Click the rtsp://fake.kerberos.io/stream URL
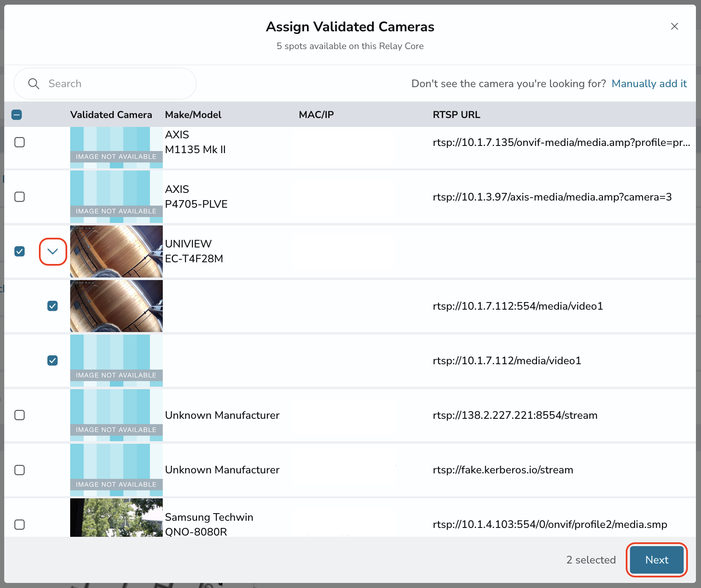Image resolution: width=701 pixels, height=588 pixels. coord(503,470)
